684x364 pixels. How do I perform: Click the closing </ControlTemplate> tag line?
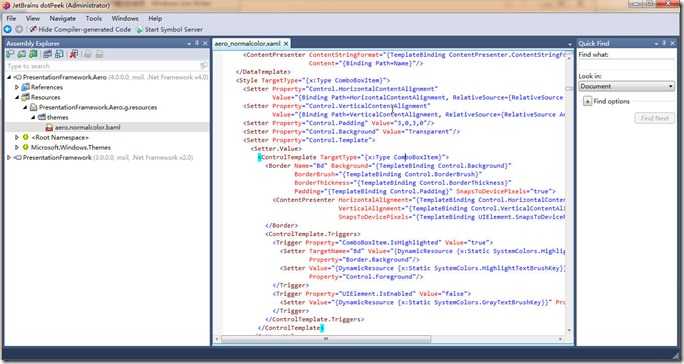291,328
